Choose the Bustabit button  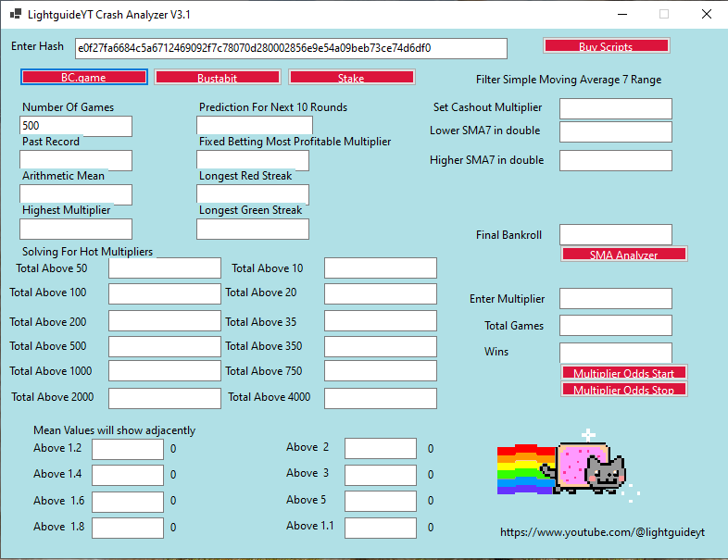[x=217, y=77]
